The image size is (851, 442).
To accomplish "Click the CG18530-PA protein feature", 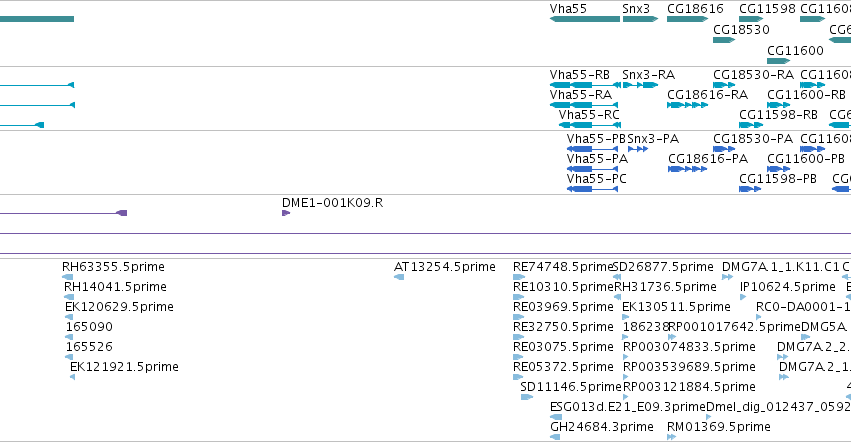I will (724, 149).
